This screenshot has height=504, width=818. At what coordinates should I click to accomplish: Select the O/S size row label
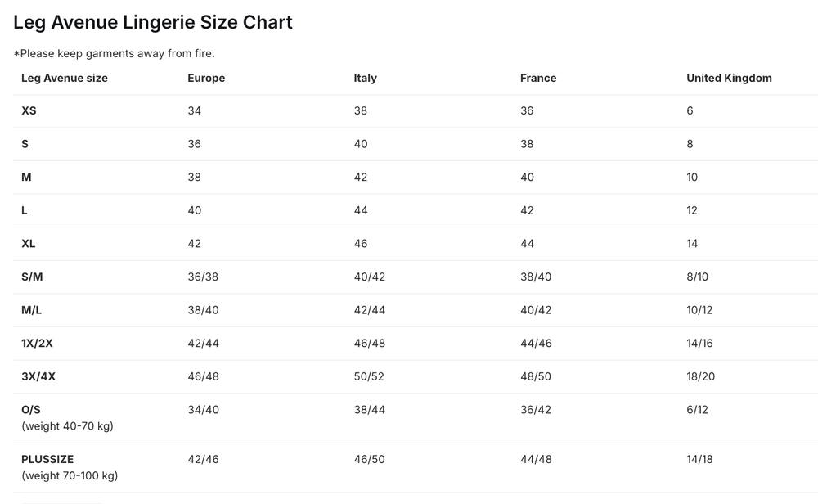coord(31,410)
